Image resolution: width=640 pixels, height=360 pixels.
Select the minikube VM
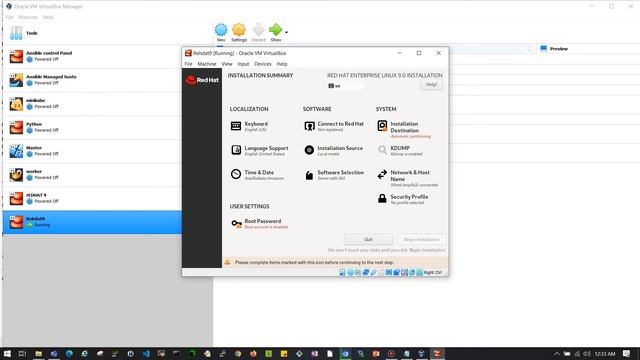92,104
